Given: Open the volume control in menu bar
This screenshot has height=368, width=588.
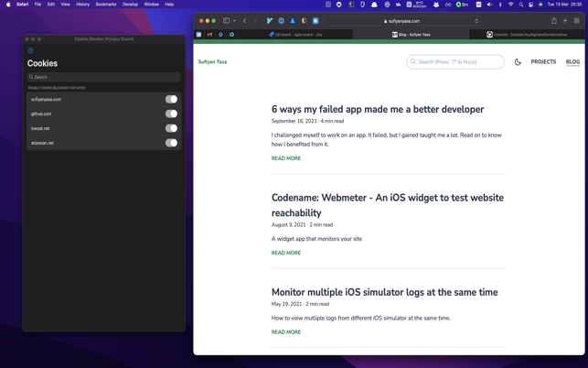Looking at the screenshot, I should click(489, 5).
